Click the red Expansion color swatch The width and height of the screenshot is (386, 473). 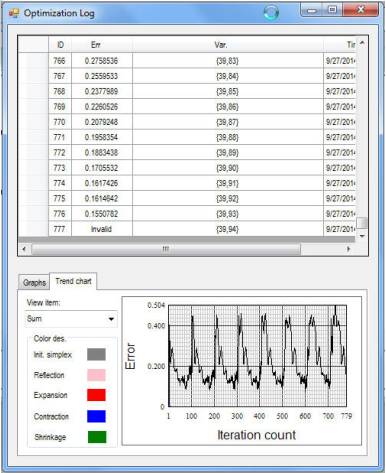click(x=96, y=395)
